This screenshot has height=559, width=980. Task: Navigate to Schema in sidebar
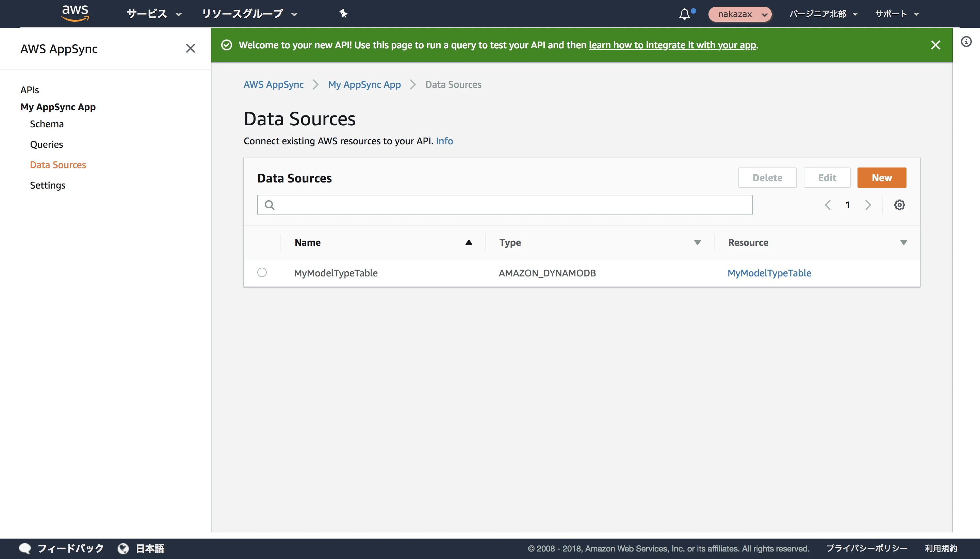(x=47, y=124)
